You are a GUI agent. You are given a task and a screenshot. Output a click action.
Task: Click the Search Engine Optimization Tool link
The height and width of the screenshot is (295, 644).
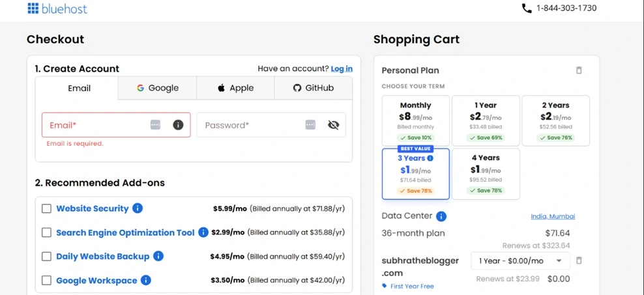click(x=125, y=232)
